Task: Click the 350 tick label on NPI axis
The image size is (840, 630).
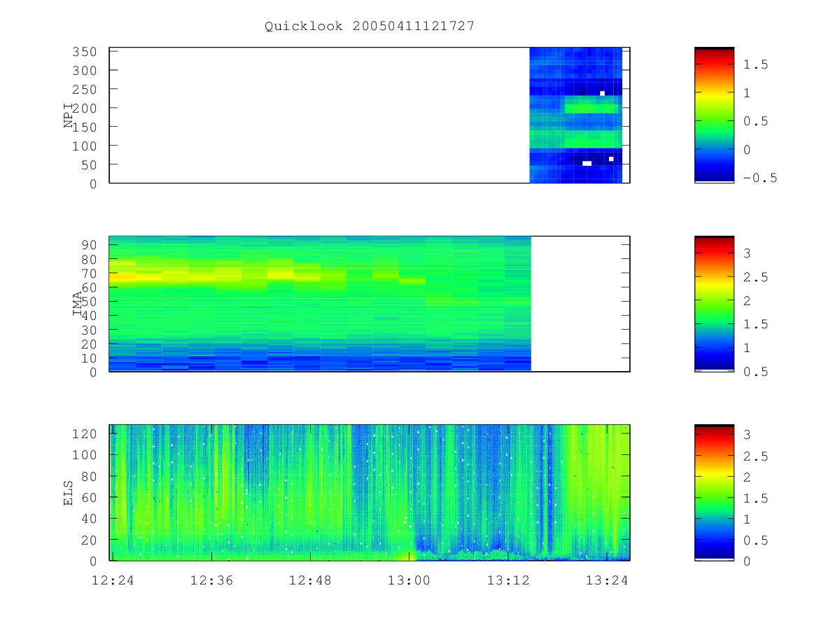Action: (x=85, y=52)
